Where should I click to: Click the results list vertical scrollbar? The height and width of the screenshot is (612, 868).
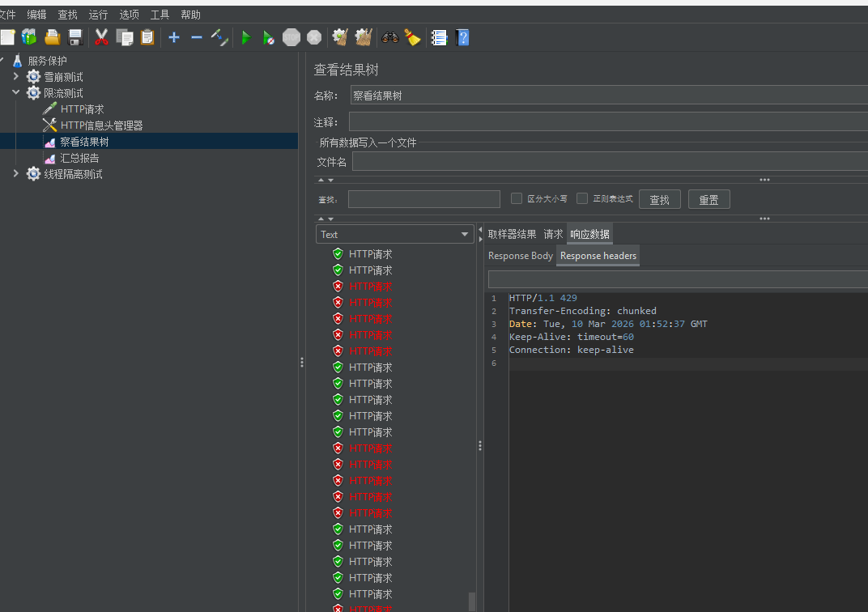(471, 601)
